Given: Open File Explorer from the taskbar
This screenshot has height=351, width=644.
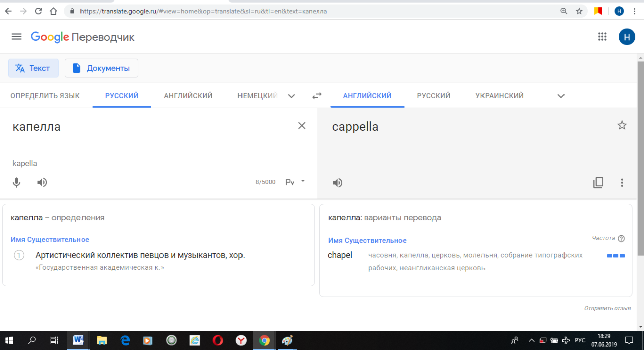Looking at the screenshot, I should [102, 340].
